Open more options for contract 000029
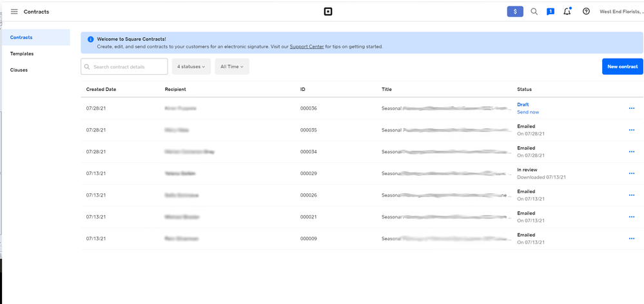 click(631, 173)
